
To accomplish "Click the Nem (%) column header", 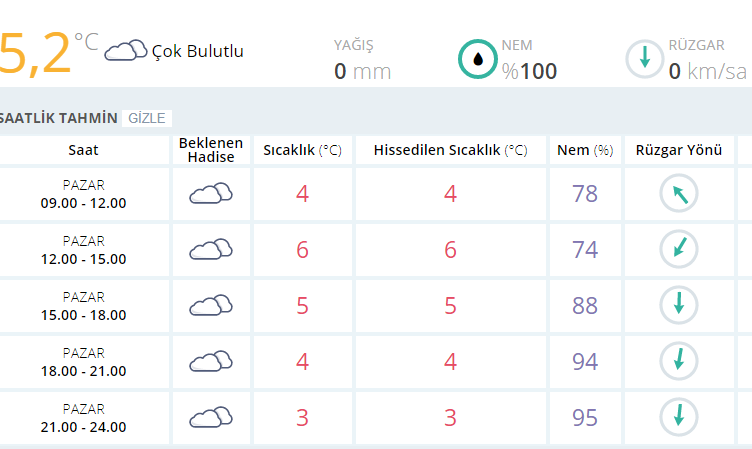I will tap(585, 150).
